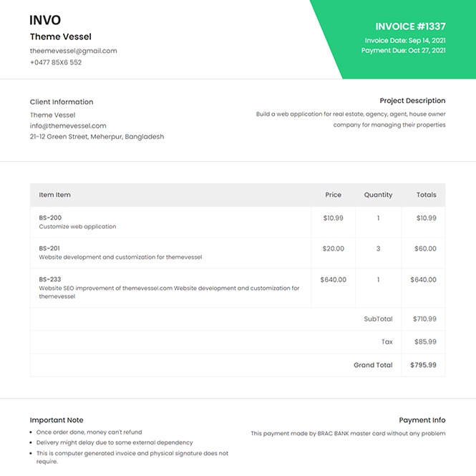
Task: Click the Tax amount $85.99
Action: 424,342
